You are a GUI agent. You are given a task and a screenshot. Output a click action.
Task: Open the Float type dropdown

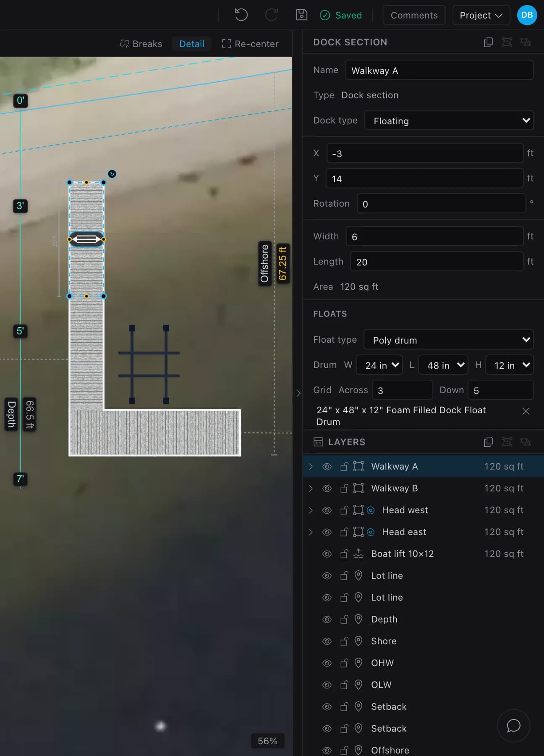point(448,340)
